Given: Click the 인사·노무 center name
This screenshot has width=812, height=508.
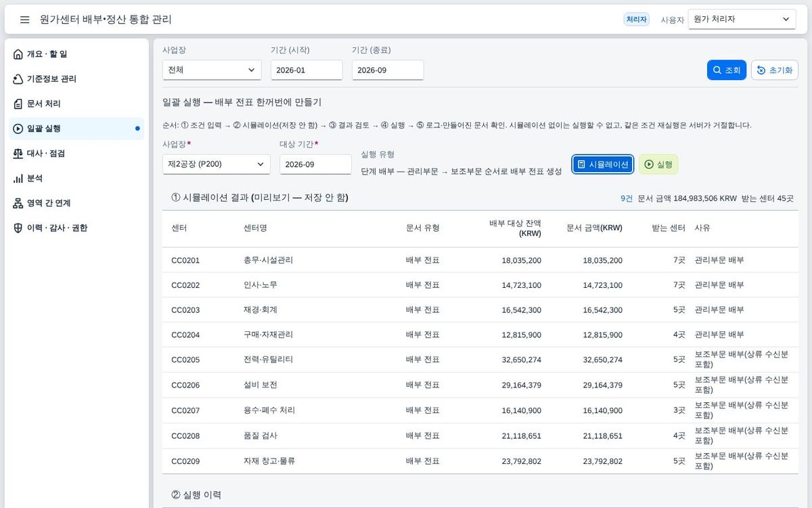Looking at the screenshot, I should click(x=261, y=285).
